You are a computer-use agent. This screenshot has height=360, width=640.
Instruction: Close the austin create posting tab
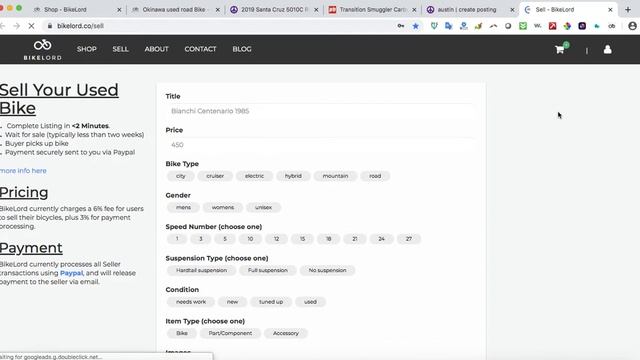pos(512,9)
